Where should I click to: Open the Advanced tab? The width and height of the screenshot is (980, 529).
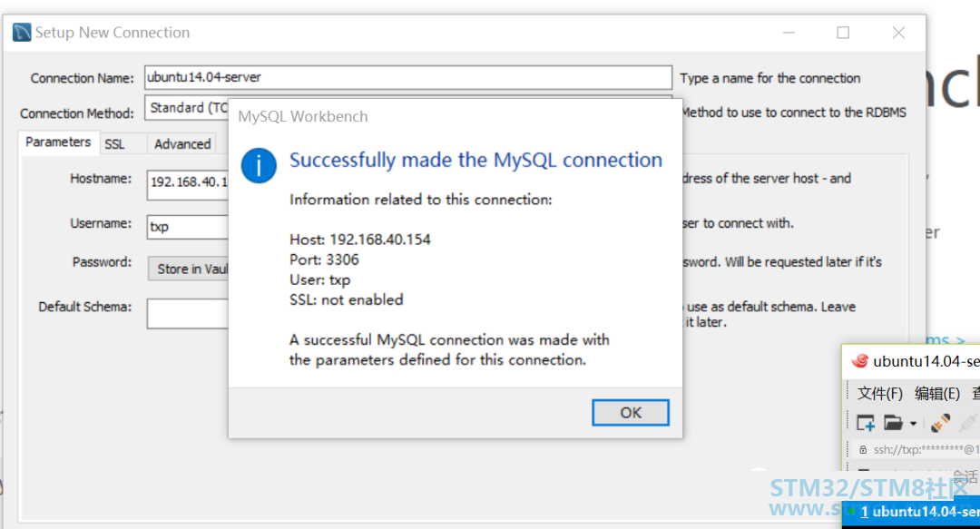182,143
